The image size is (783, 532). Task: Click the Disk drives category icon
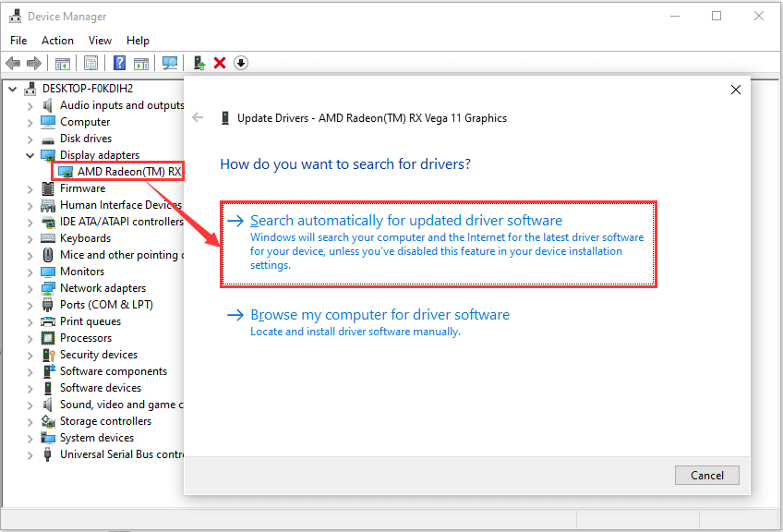(48, 139)
